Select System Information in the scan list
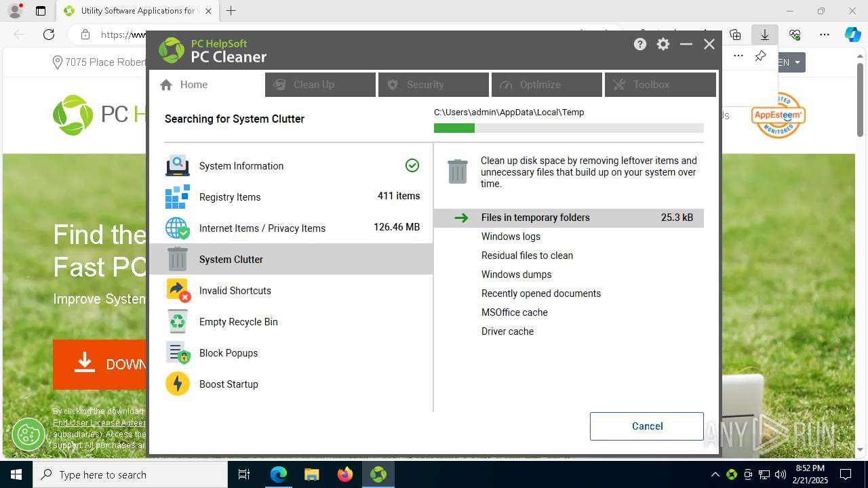 (x=291, y=165)
